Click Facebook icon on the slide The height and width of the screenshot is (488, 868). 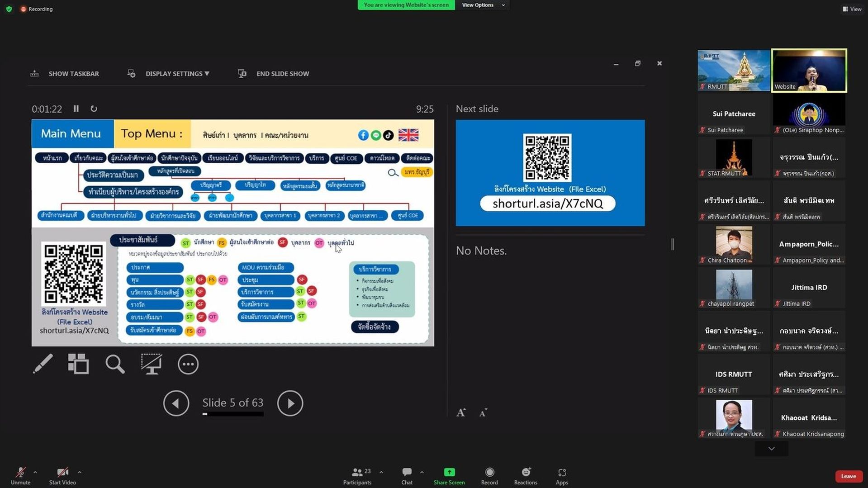point(363,135)
